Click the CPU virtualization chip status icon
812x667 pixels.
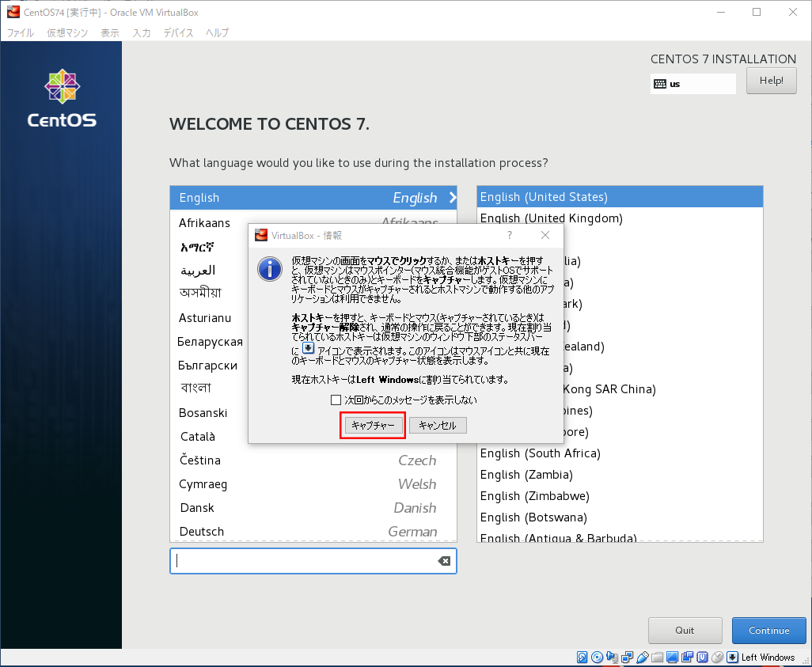tap(702, 658)
